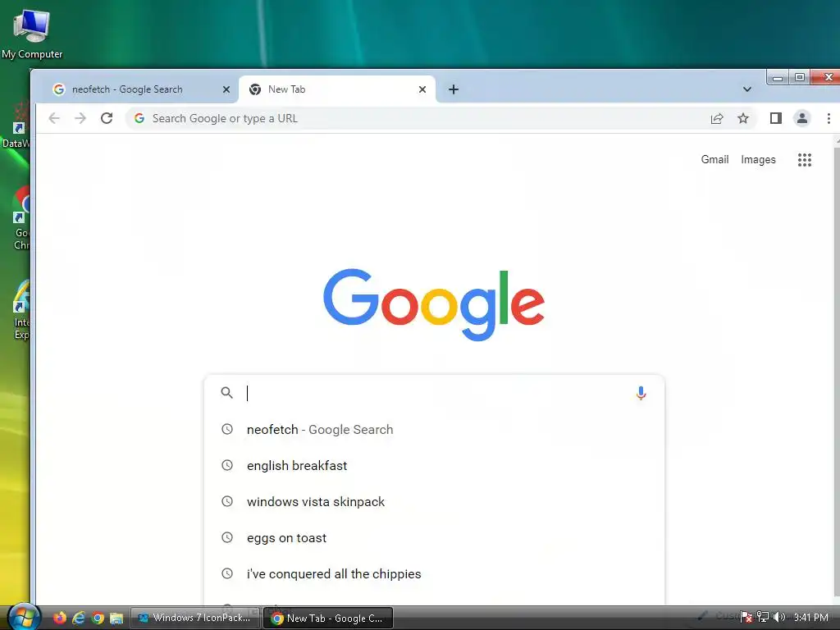
Task: Switch to Windows 7 IconPack taskbar window
Action: pos(195,618)
